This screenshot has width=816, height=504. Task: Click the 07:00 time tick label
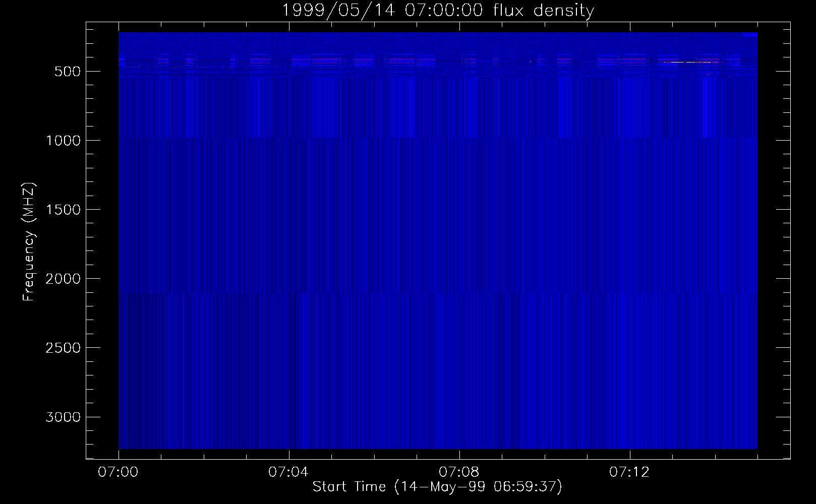(x=119, y=472)
